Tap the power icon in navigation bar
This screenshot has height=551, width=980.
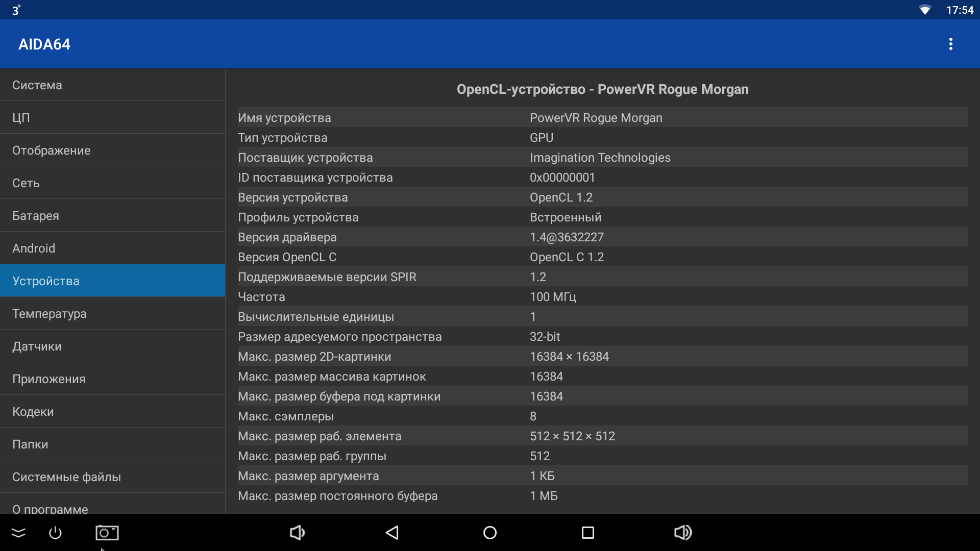55,533
